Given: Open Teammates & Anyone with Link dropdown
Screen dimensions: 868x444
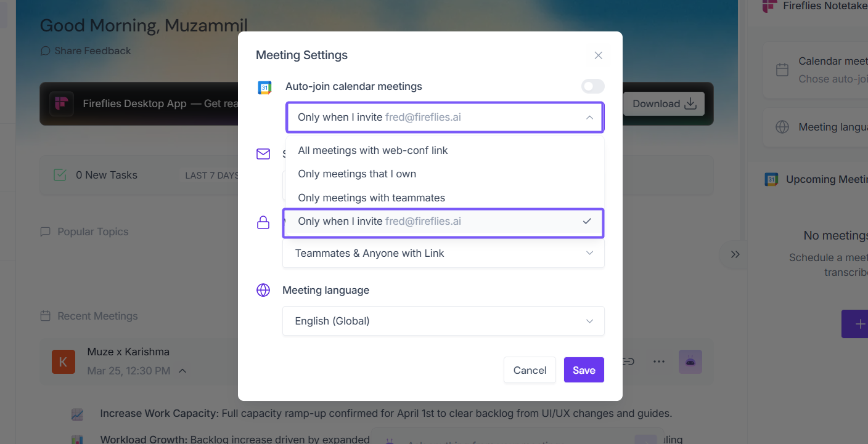Looking at the screenshot, I should [443, 253].
